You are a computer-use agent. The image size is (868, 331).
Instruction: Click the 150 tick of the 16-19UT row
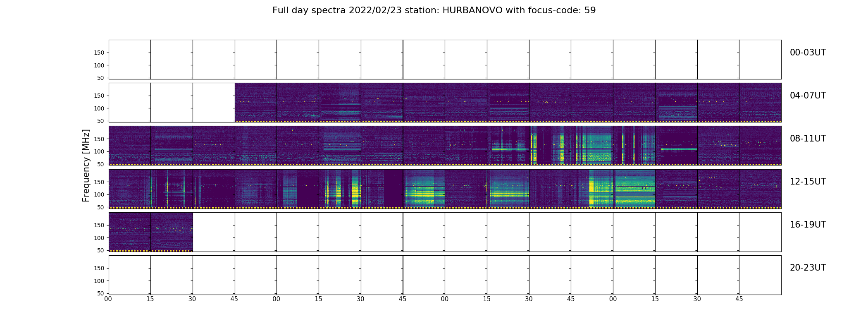pyautogui.click(x=99, y=225)
